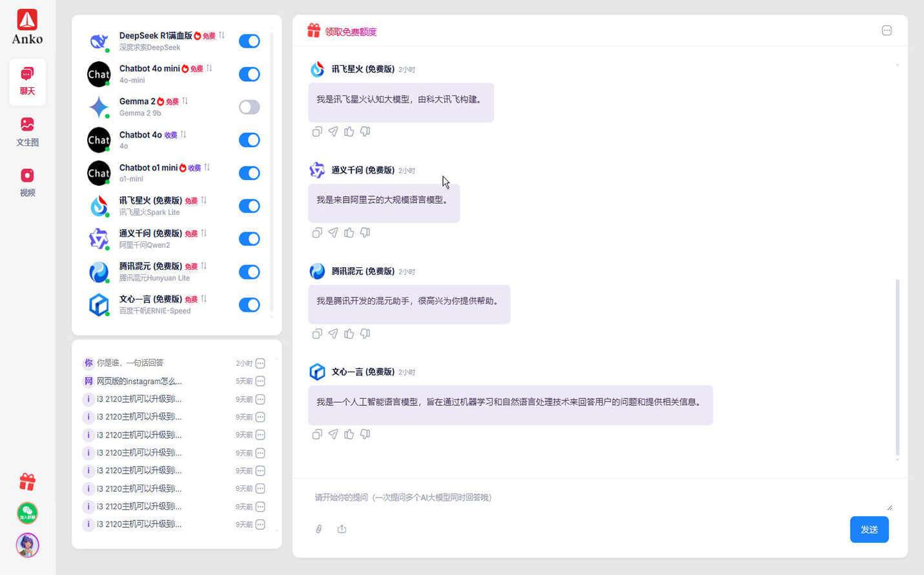Click reorder arrows beside Chatbot o1 mini
The image size is (924, 575).
[x=207, y=168]
